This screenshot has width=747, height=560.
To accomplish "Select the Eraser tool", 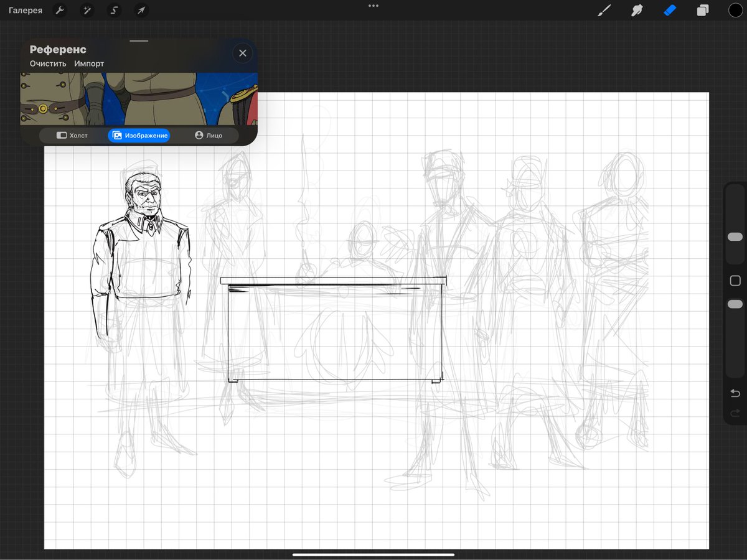I will click(x=670, y=11).
